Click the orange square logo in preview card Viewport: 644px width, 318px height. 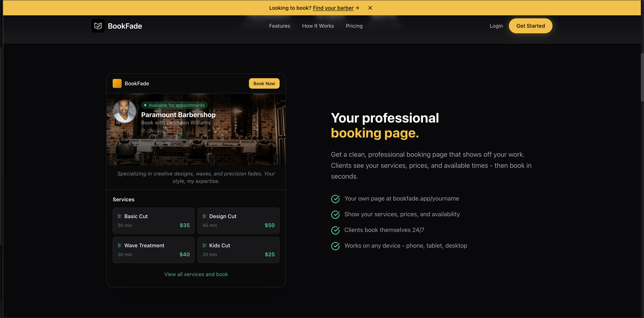pyautogui.click(x=117, y=83)
